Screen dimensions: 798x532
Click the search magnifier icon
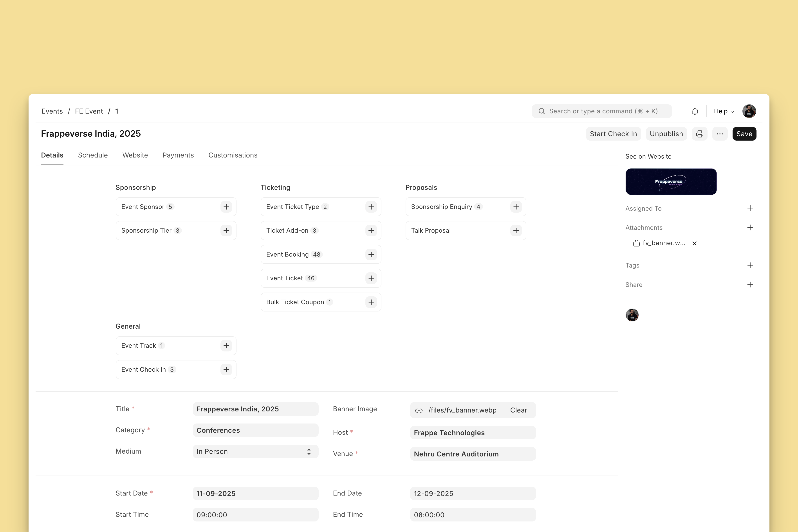point(541,111)
